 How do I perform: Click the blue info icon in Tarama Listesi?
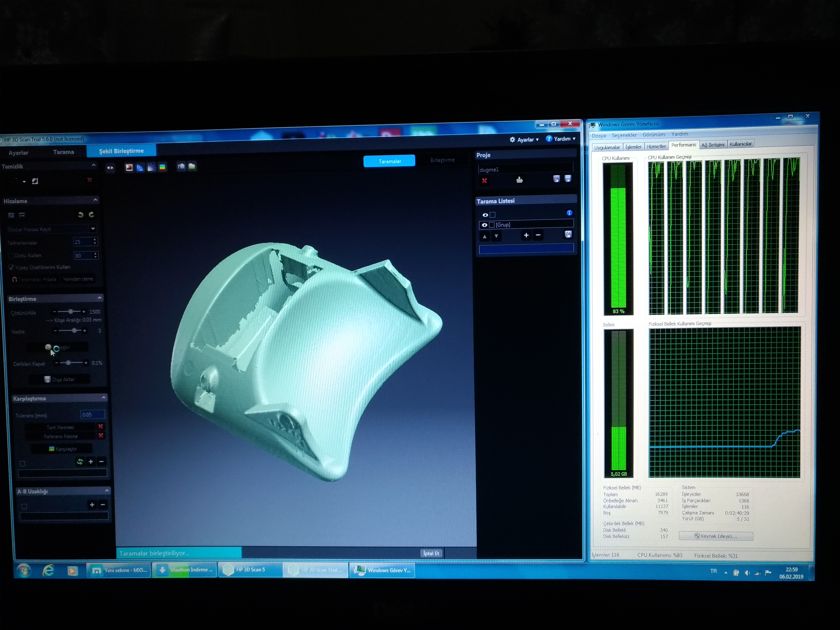tap(569, 213)
